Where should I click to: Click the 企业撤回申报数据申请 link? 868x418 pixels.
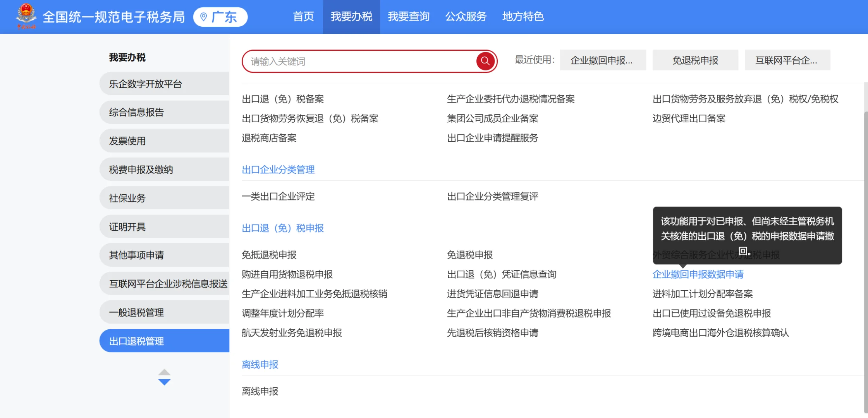tap(698, 274)
